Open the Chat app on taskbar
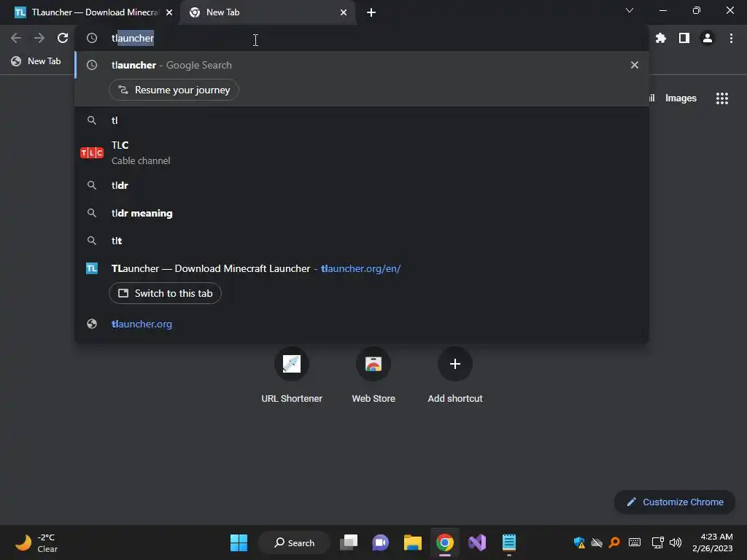The height and width of the screenshot is (560, 747). (380, 542)
